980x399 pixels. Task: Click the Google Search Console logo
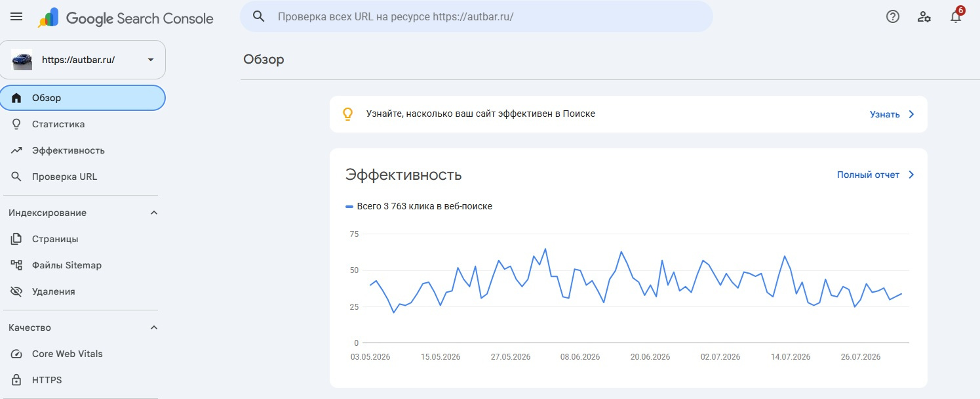[x=126, y=18]
